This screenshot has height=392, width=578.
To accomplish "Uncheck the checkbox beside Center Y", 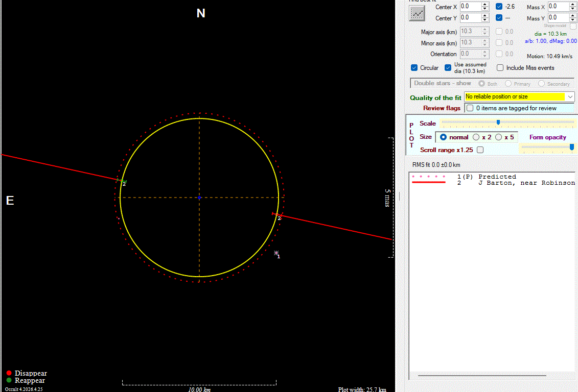I will pos(499,18).
